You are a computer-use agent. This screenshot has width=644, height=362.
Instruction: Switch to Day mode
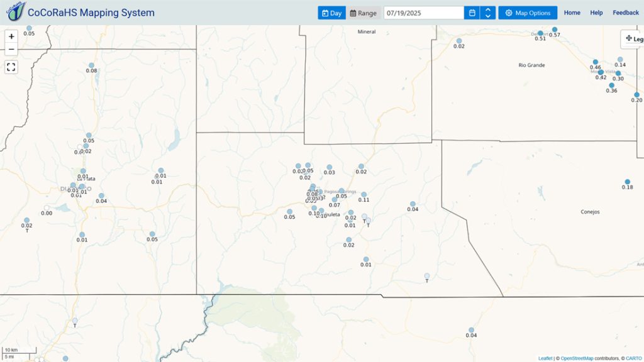pyautogui.click(x=332, y=13)
